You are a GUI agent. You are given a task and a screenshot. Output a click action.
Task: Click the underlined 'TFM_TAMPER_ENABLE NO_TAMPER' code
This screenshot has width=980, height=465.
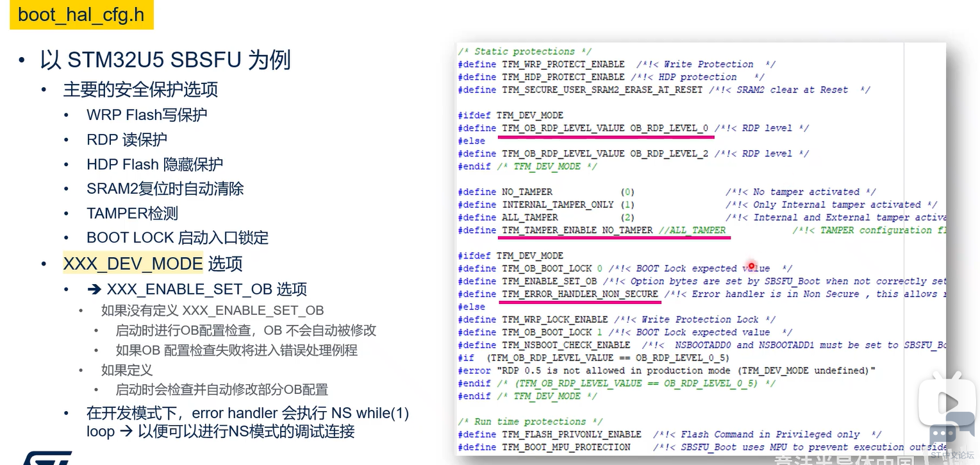coord(577,230)
